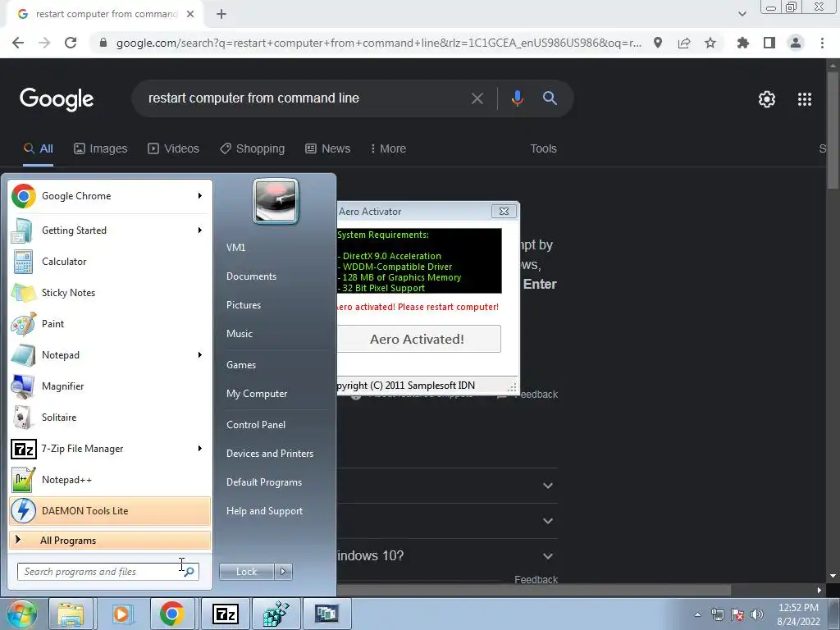This screenshot has height=630, width=840.
Task: Open the Chrome tab search dropdown
Action: point(742,14)
